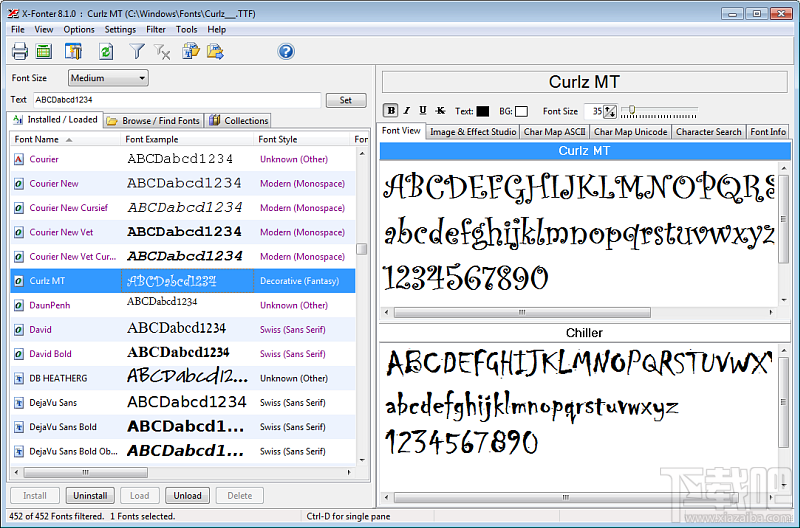Open the Options menu

pyautogui.click(x=79, y=30)
